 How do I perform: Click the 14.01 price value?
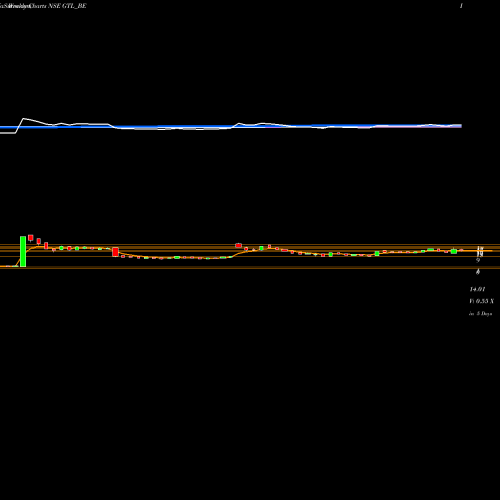click(x=477, y=289)
